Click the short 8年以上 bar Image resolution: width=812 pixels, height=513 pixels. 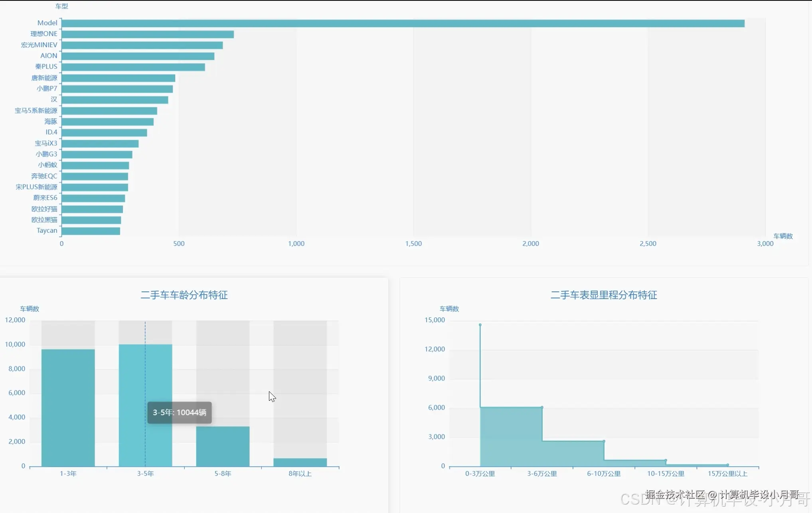[x=300, y=462]
